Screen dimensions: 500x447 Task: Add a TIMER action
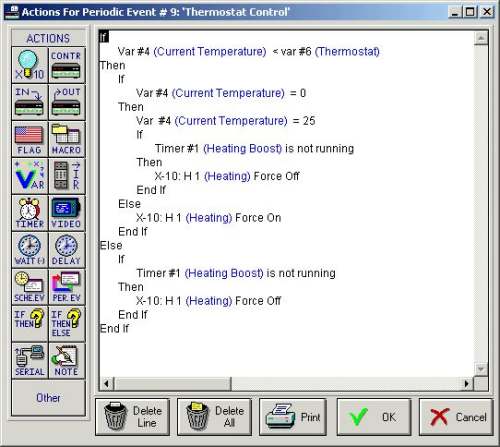pos(30,213)
